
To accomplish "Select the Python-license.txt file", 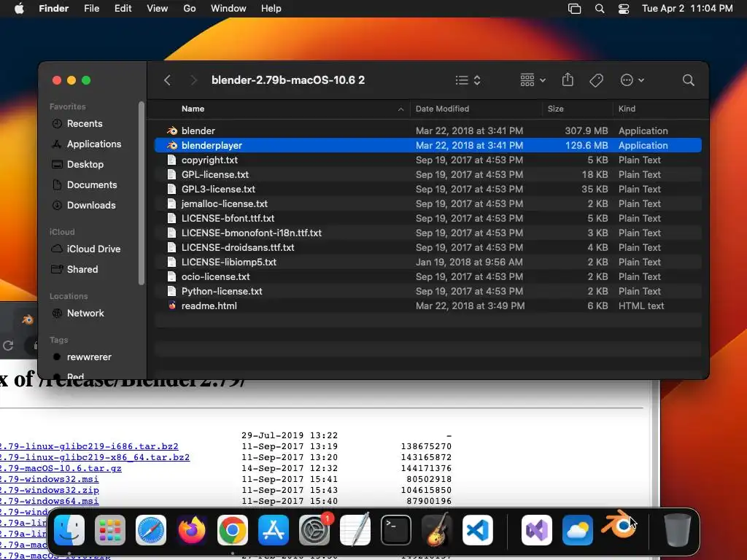I will (427, 292).
